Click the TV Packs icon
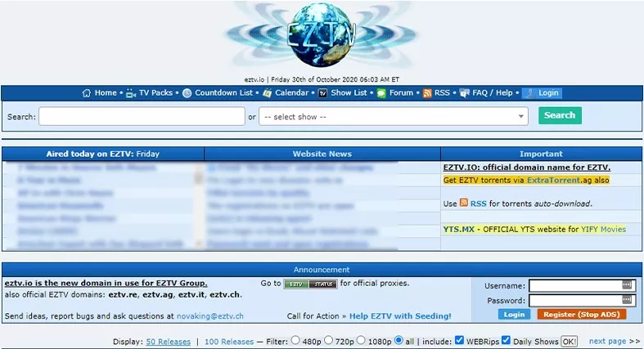 tap(131, 93)
